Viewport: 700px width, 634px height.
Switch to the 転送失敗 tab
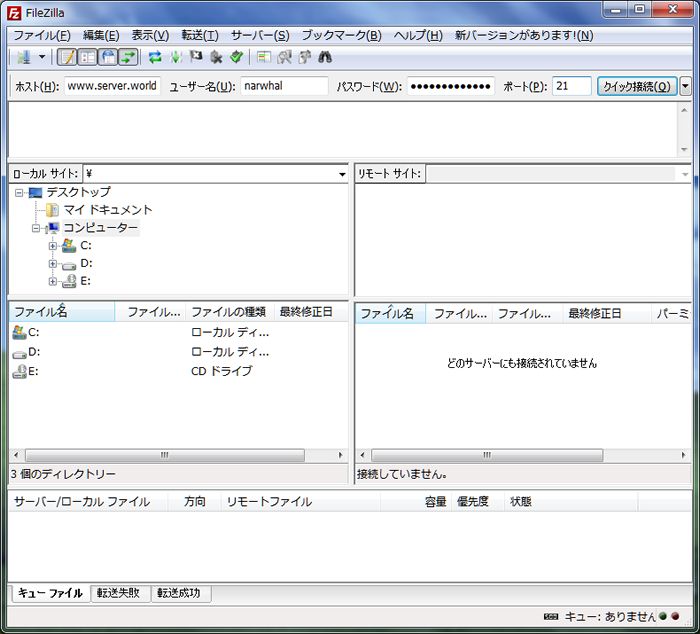tap(119, 593)
